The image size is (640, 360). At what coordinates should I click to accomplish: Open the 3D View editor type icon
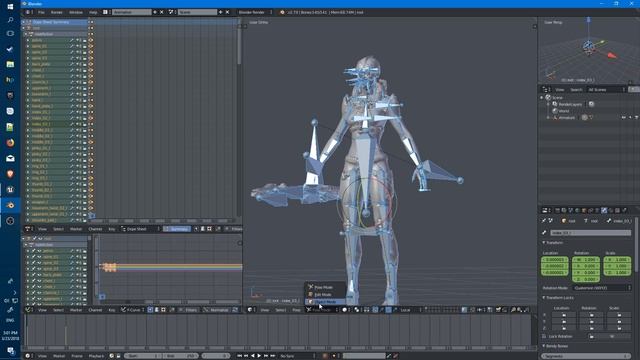tap(250, 310)
